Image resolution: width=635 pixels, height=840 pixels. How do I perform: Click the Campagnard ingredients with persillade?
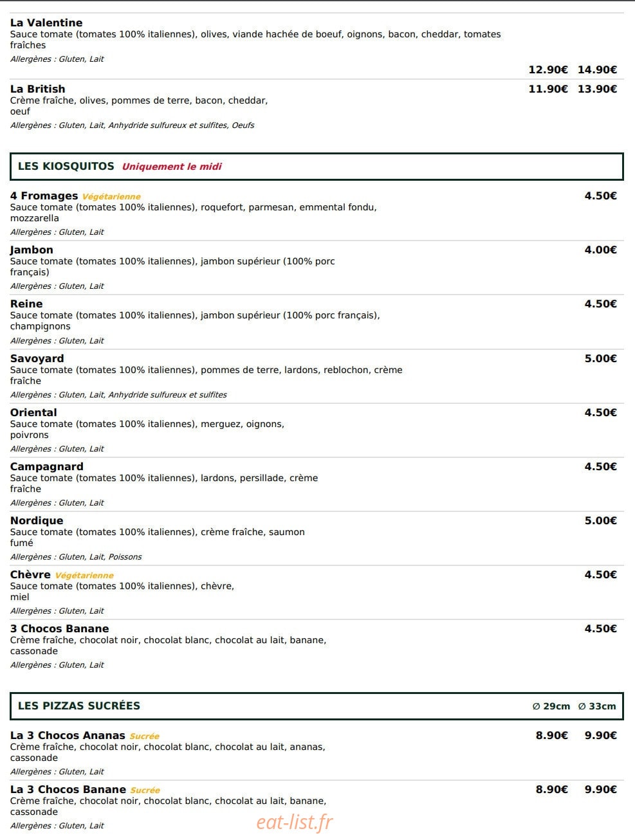coord(164,484)
